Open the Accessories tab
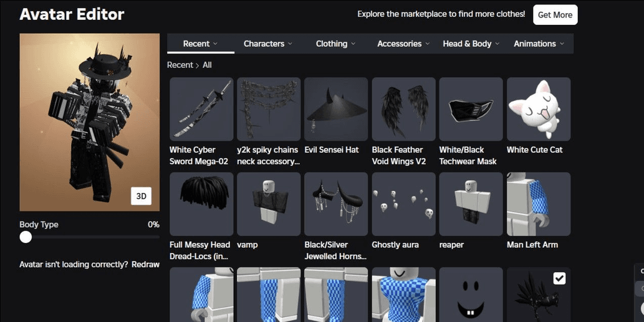Image resolution: width=644 pixels, height=322 pixels. [403, 44]
